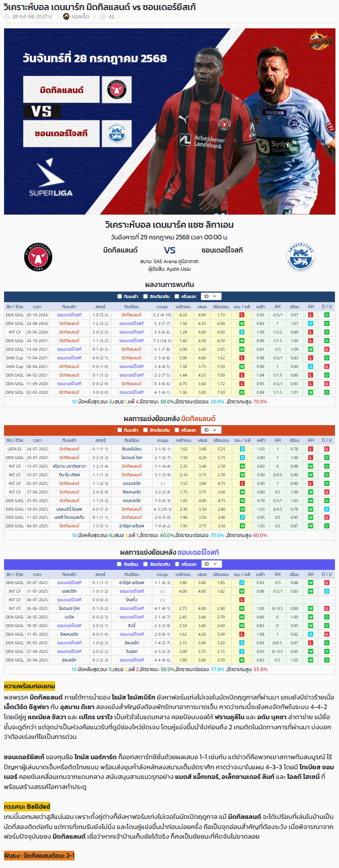Click away team ฮิเบอร์เนียน in UEFA EL row
The image size is (339, 868).
point(132,449)
